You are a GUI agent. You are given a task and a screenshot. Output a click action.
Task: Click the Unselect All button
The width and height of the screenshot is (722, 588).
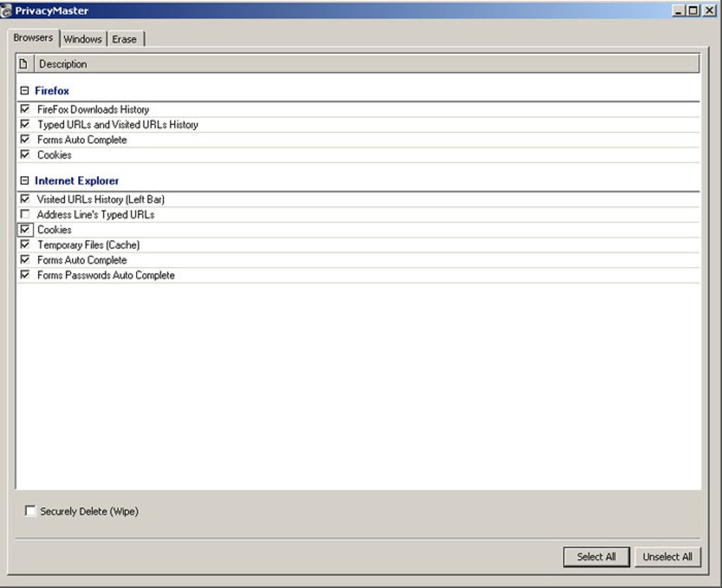pyautogui.click(x=667, y=556)
